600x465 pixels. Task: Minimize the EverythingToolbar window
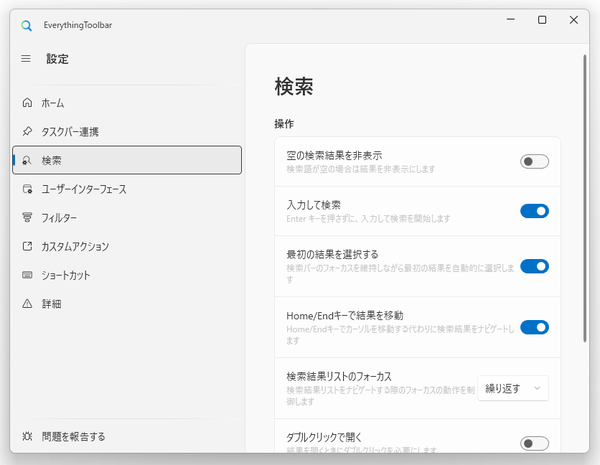[510, 20]
